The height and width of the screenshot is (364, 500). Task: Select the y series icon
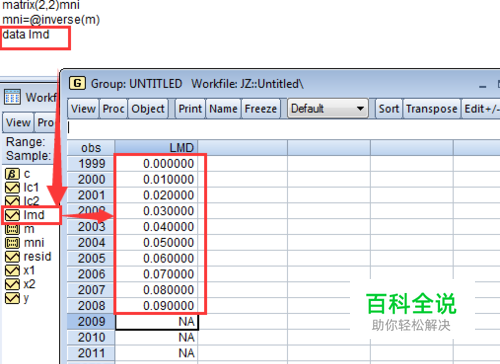click(x=12, y=298)
